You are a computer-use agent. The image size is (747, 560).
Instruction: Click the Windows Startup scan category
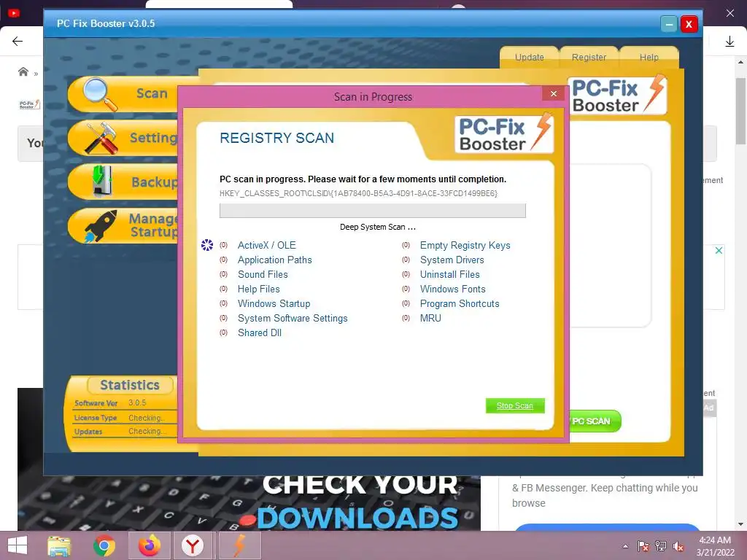(274, 304)
